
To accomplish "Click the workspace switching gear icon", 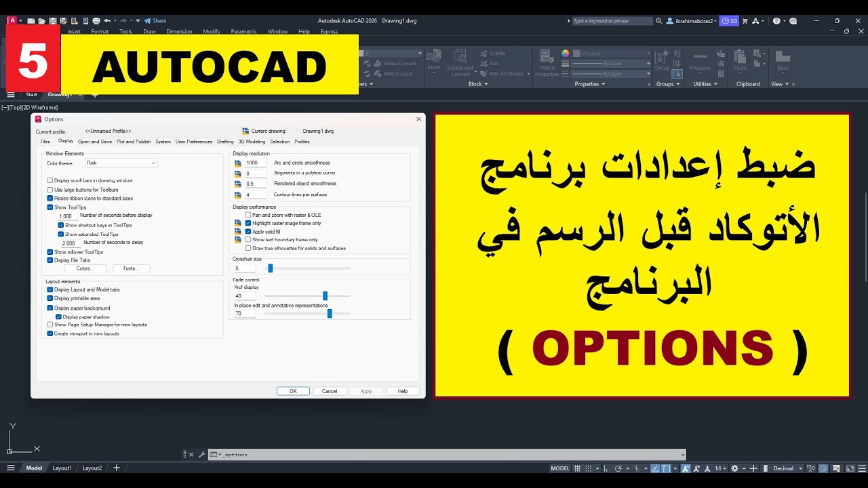I will coord(735,468).
